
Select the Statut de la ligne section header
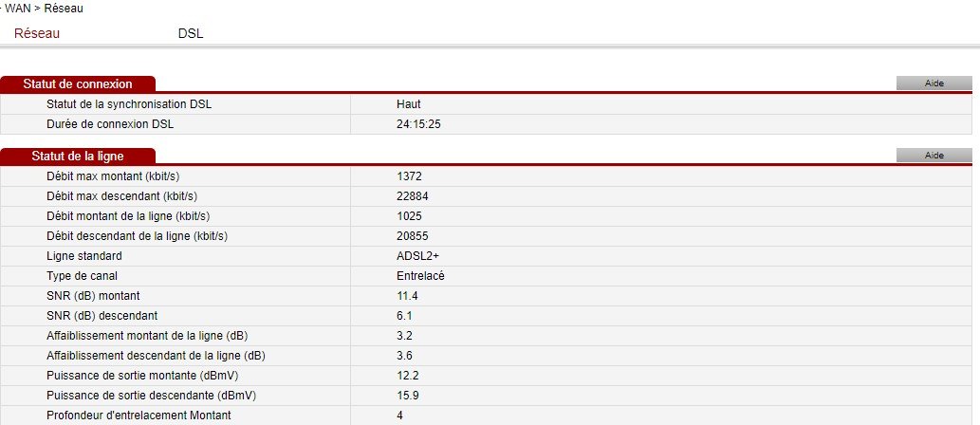point(78,156)
